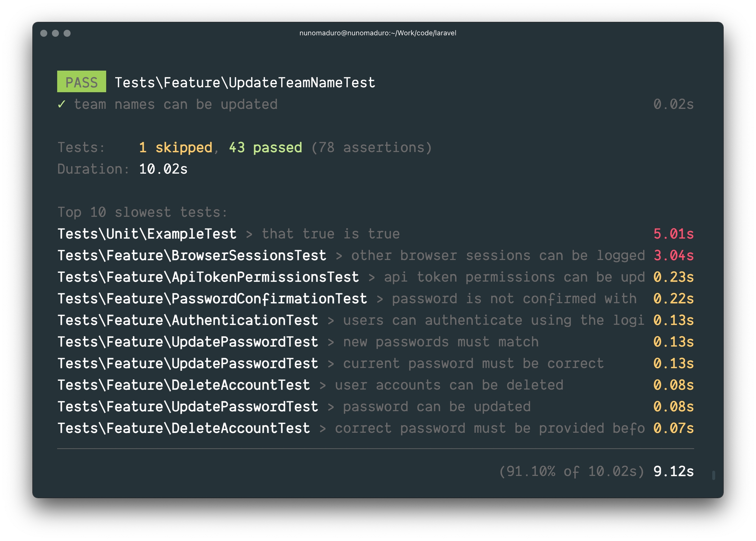Image resolution: width=756 pixels, height=541 pixels.
Task: Click the scrollbar thumb at the right edge
Action: click(x=713, y=475)
